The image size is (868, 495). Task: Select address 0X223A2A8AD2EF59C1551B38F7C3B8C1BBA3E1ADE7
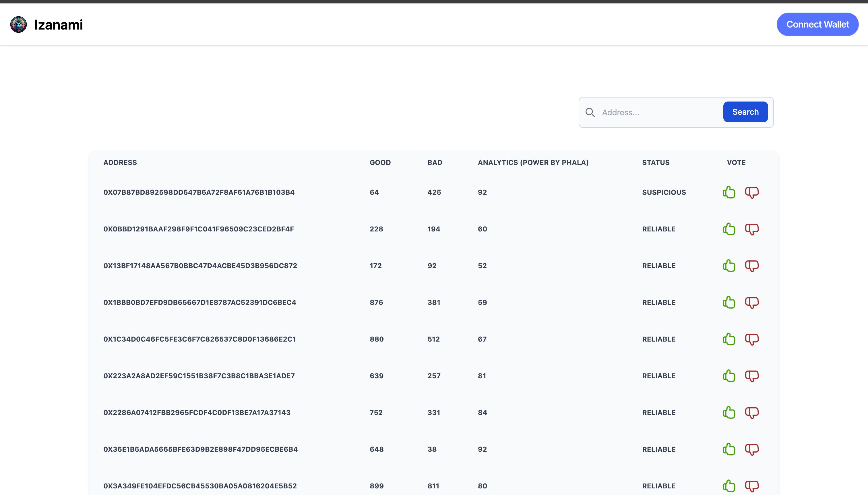click(199, 376)
